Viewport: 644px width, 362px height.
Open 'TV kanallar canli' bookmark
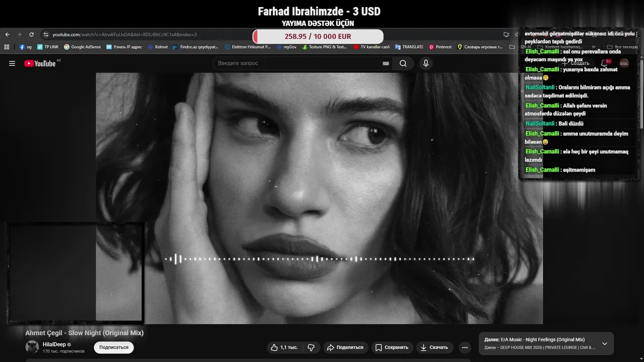pyautogui.click(x=372, y=47)
